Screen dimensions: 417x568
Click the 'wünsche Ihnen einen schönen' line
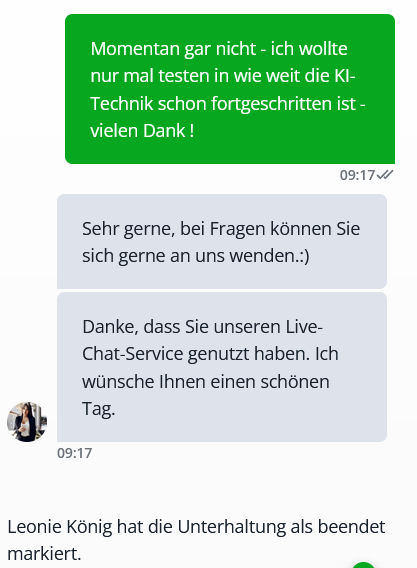click(206, 381)
